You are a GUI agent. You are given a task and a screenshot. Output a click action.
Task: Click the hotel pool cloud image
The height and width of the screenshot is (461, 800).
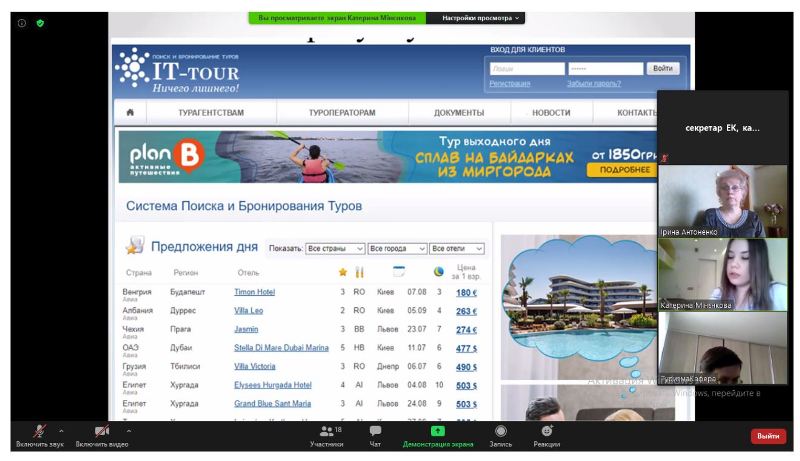579,306
